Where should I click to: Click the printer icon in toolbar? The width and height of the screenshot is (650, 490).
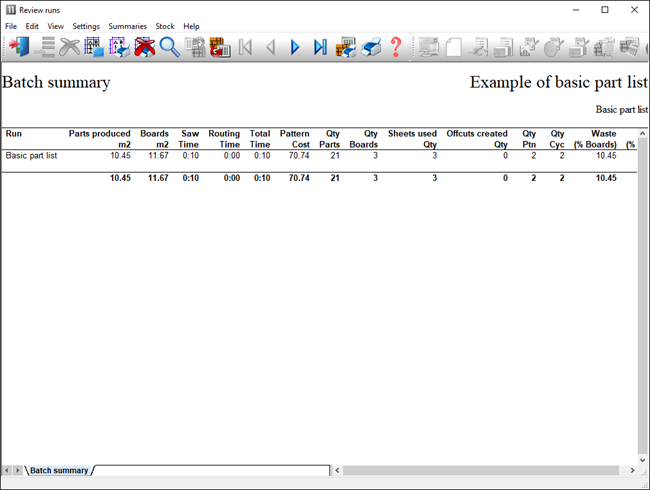point(371,47)
